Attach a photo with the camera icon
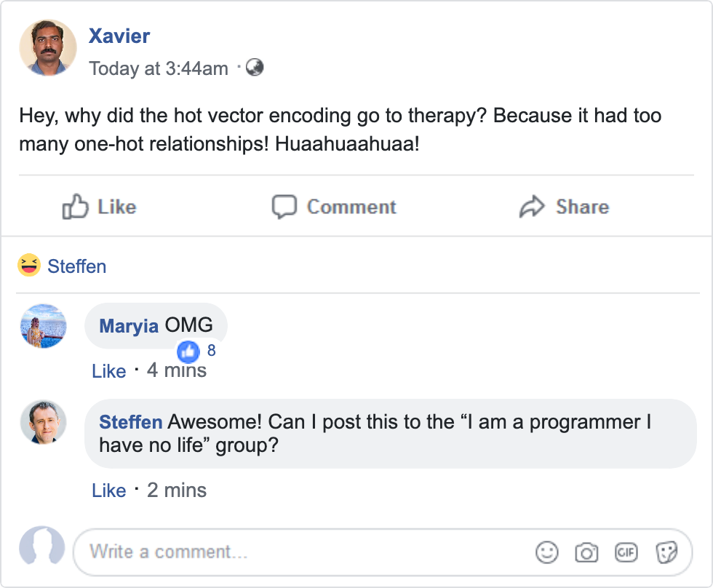Image resolution: width=713 pixels, height=588 pixels. (x=586, y=552)
